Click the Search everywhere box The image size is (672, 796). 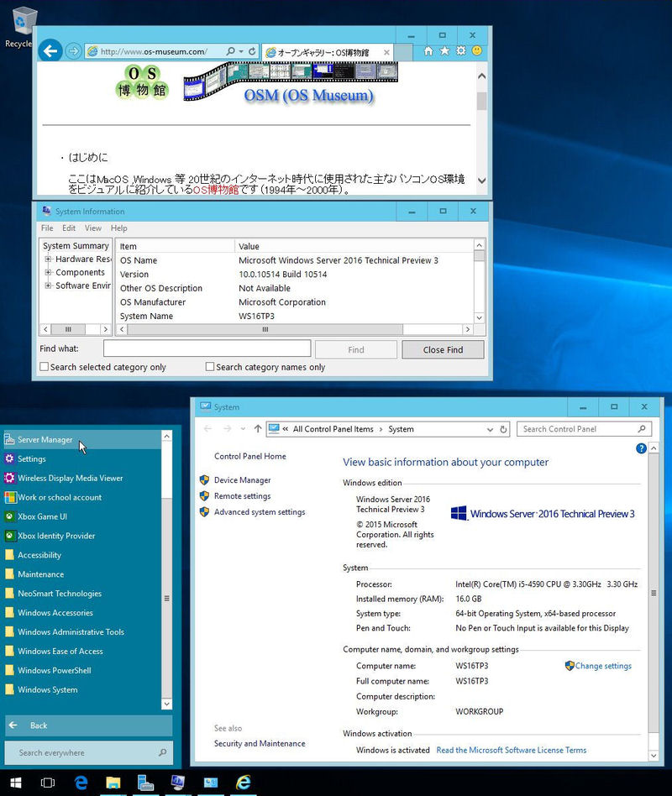tap(89, 752)
